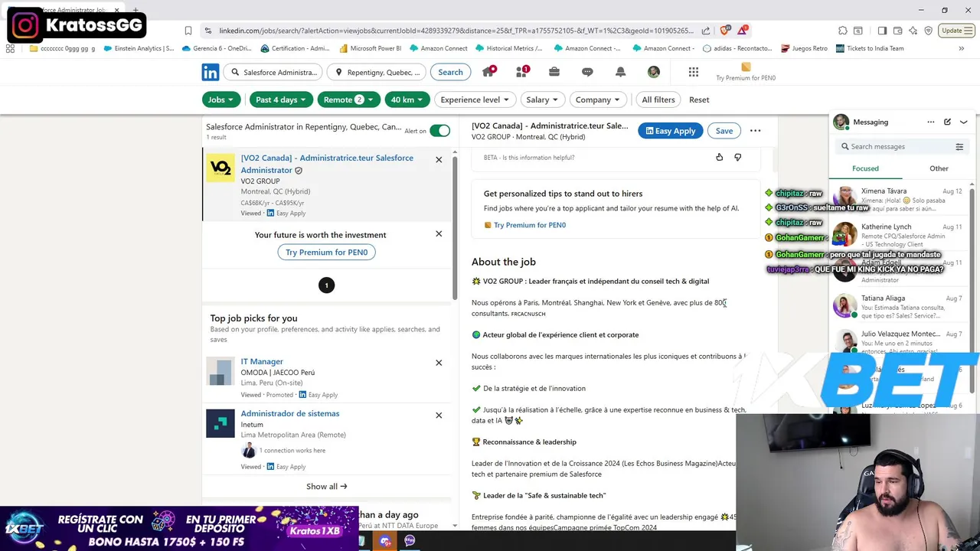Dismiss the Try Premium promotion card
980x551 pixels.
[x=439, y=233]
